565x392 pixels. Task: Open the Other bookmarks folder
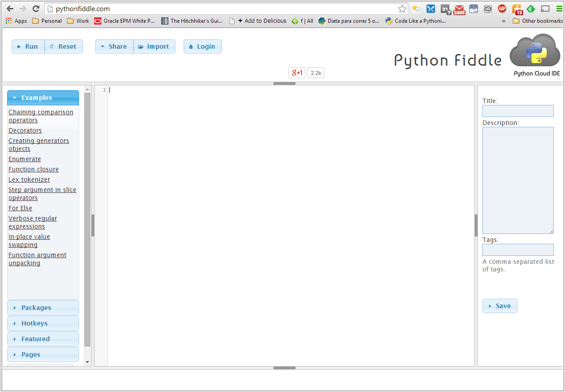[x=538, y=21]
